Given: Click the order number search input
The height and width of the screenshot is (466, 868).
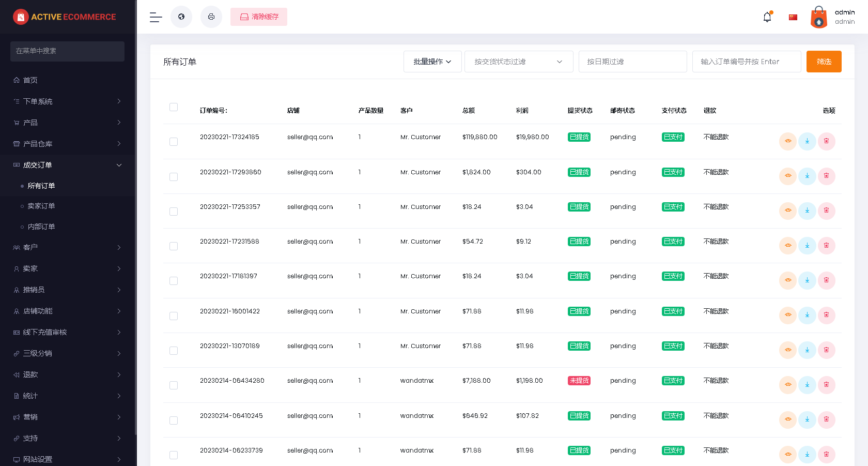Looking at the screenshot, I should pyautogui.click(x=747, y=62).
